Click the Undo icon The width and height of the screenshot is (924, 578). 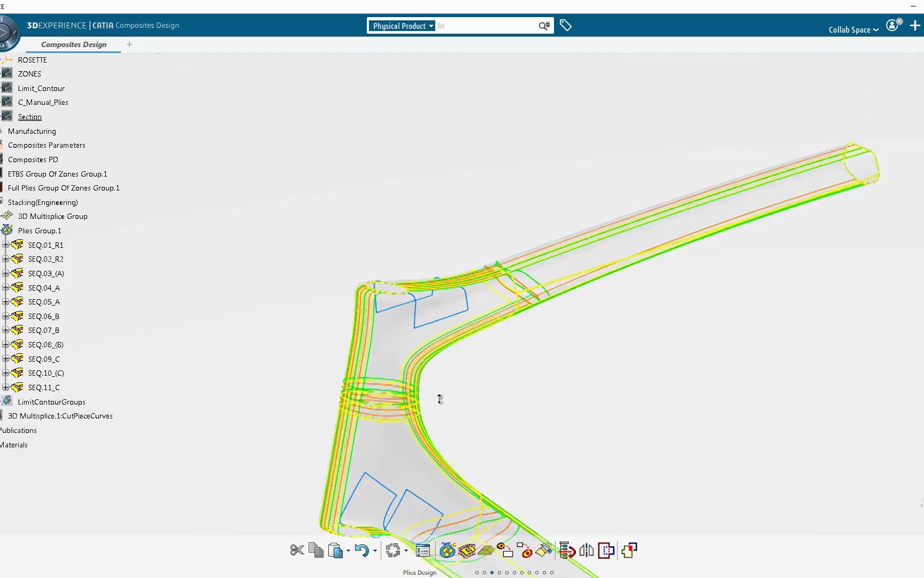point(363,550)
